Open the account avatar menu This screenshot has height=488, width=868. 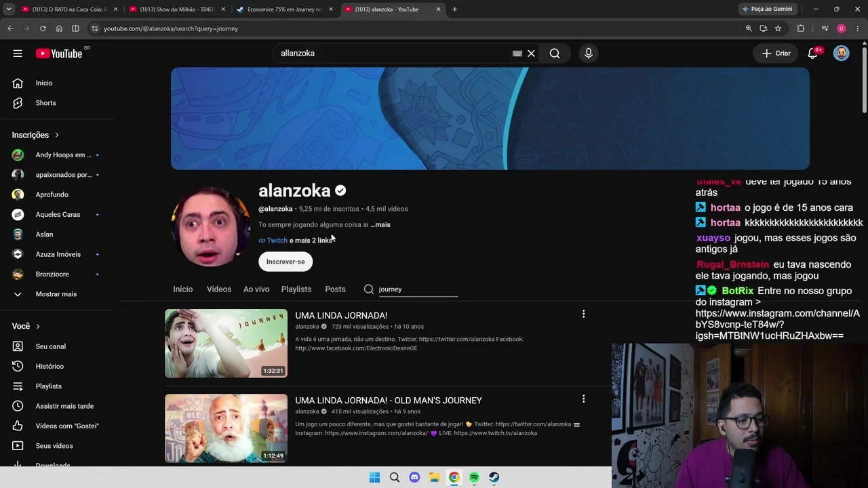(842, 54)
